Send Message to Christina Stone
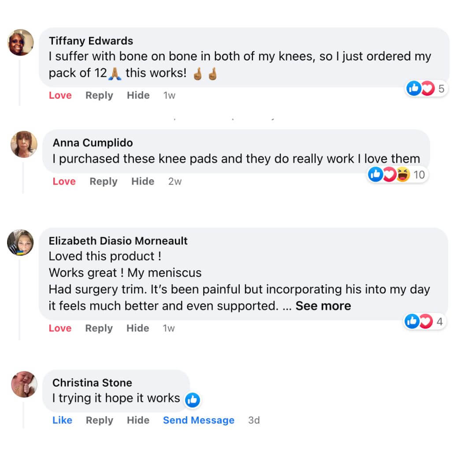 click(x=198, y=420)
